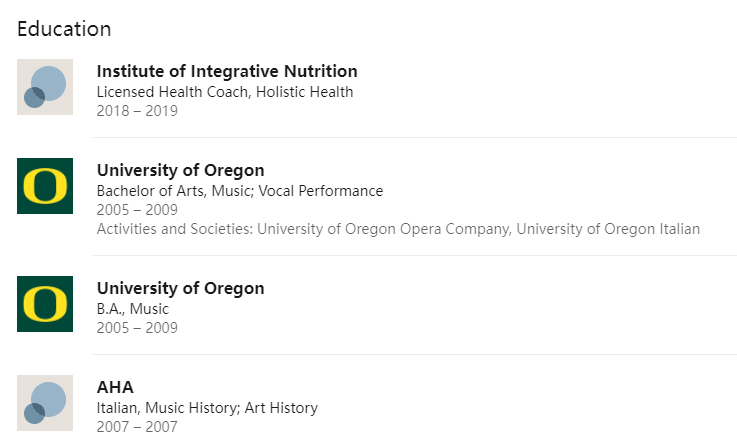The height and width of the screenshot is (445, 737).
Task: Click the 2007 – 2007 date range
Action: (137, 427)
